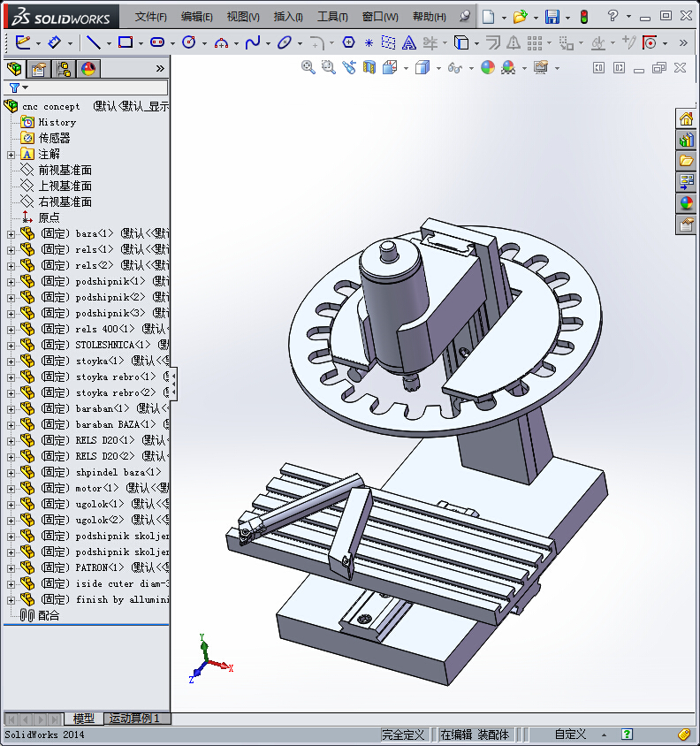Click the Section View icon
This screenshot has height=746, width=700.
(369, 67)
